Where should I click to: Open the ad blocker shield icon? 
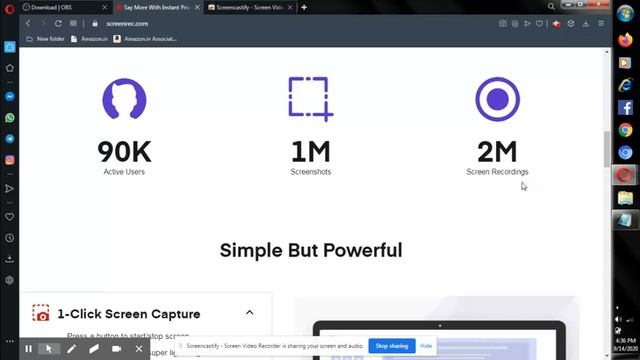point(515,24)
